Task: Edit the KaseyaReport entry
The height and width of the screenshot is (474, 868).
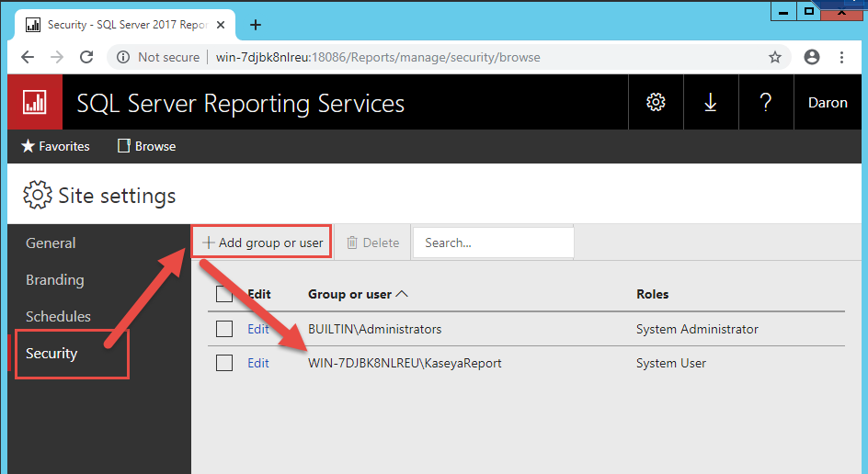Action: (258, 364)
